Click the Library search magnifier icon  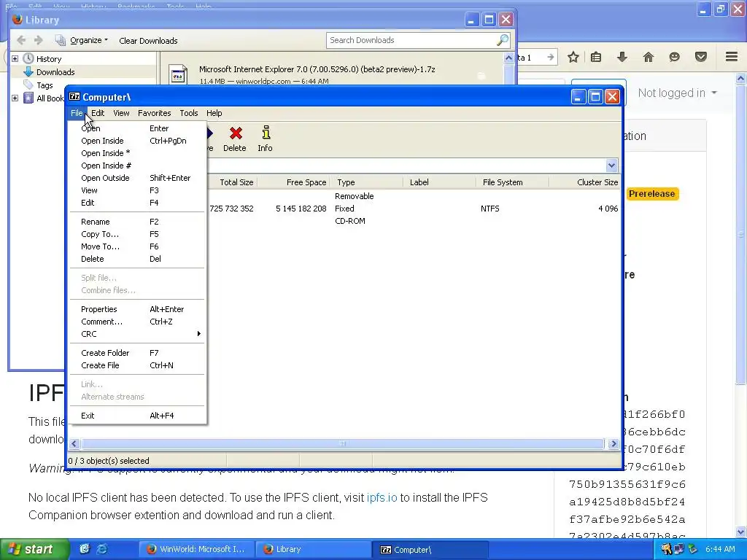[x=503, y=41]
